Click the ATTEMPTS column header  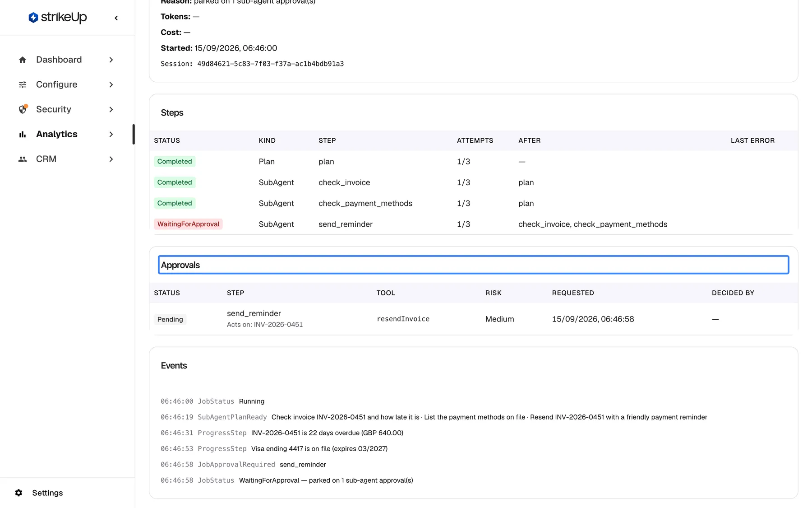pos(475,140)
